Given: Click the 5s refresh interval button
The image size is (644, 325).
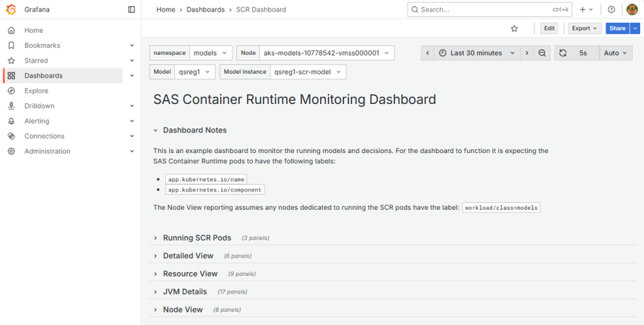Looking at the screenshot, I should click(583, 53).
